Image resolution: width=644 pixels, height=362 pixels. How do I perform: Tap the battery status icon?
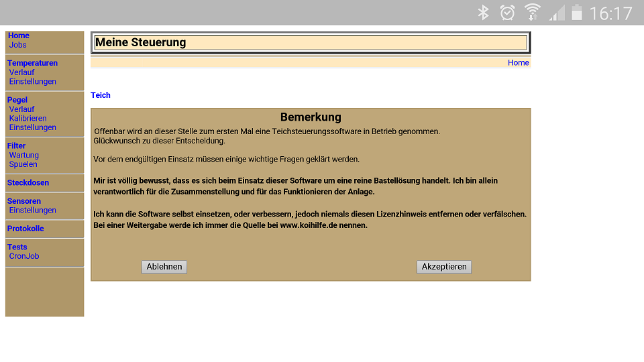576,13
